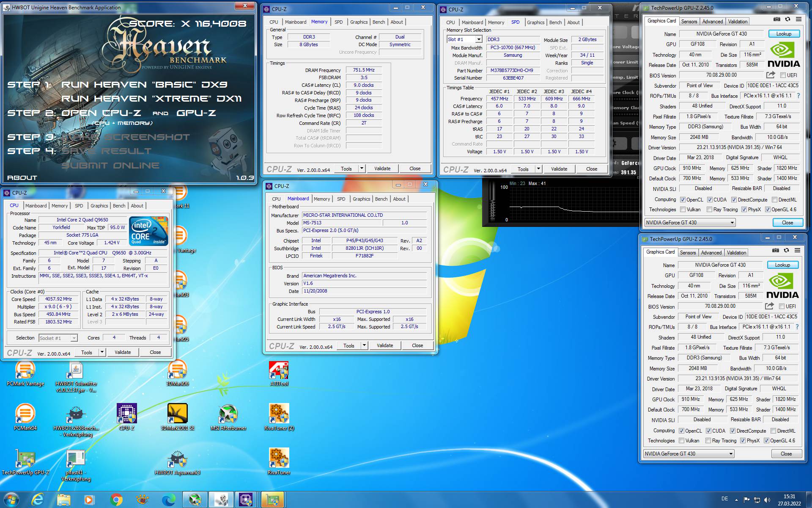This screenshot has height=508, width=812.
Task: Open the PCMark Vantage desktop shortcut
Action: click(x=25, y=373)
